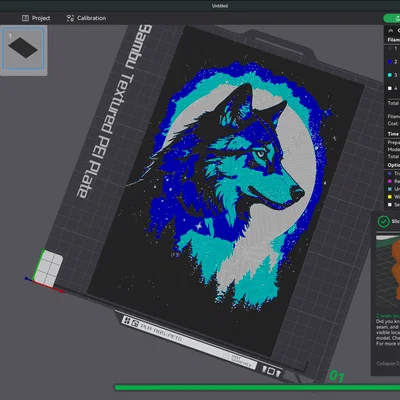
Task: Click the Calibration tab's icon
Action: click(x=70, y=18)
